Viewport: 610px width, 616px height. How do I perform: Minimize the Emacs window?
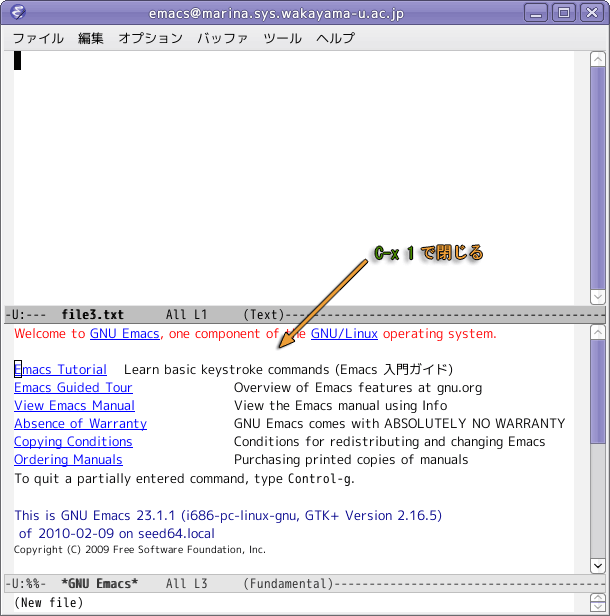tap(536, 13)
